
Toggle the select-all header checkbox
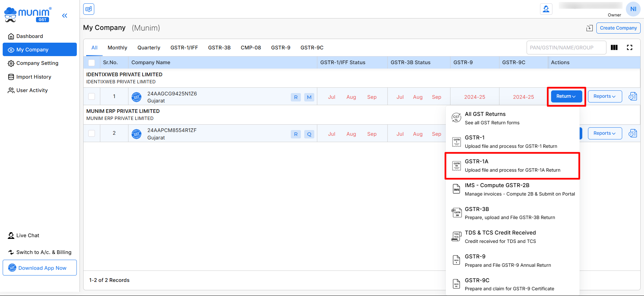92,62
